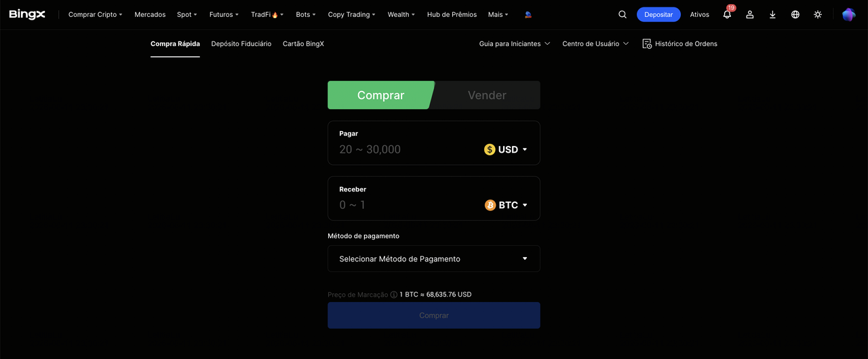Expand Centro de Usuário dropdown

coord(595,43)
